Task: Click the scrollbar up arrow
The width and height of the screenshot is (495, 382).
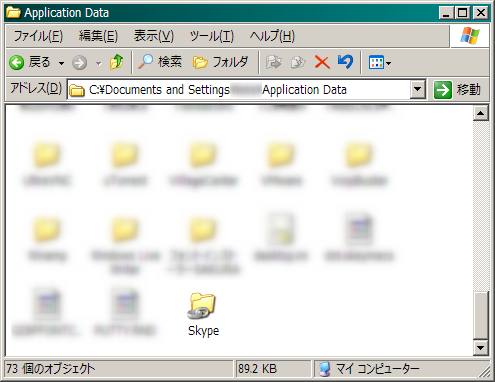Action: pos(480,114)
